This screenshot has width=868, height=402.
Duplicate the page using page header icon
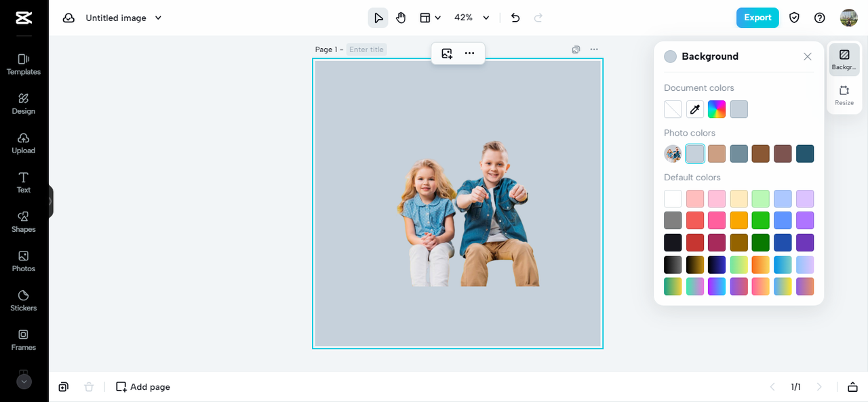coord(576,49)
